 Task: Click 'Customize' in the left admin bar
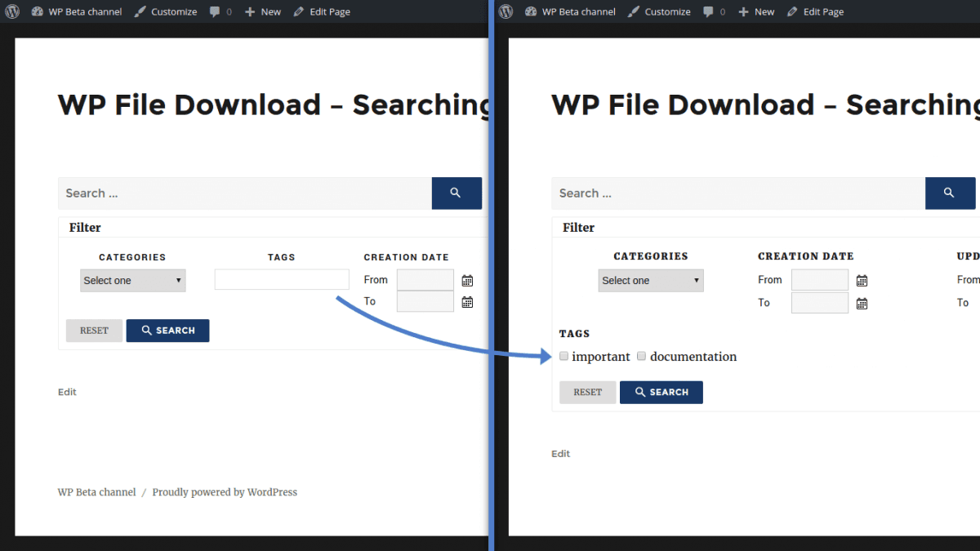point(166,11)
